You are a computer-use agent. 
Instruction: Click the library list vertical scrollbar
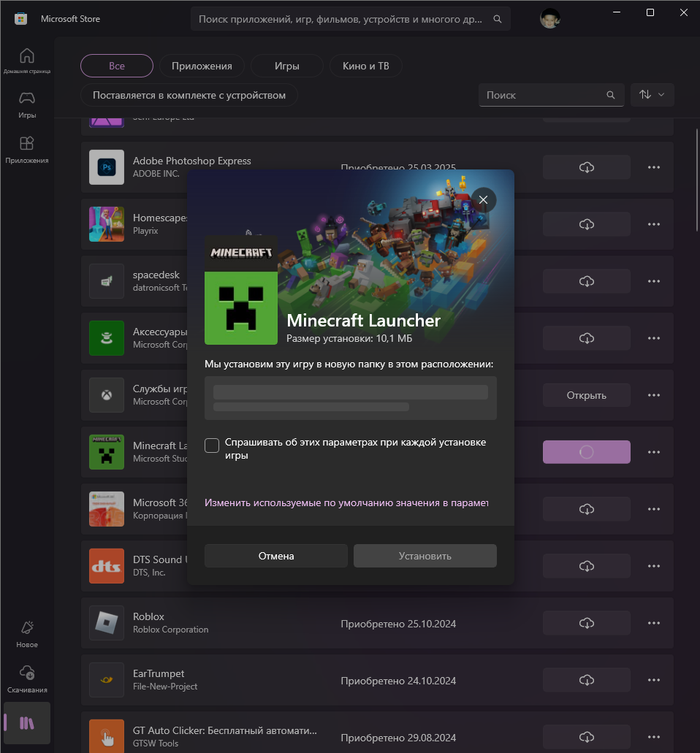pos(697,180)
